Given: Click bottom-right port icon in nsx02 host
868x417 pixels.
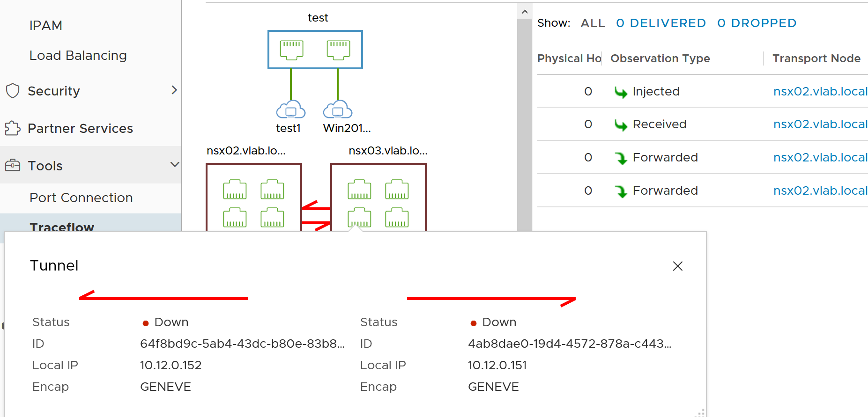Looking at the screenshot, I should point(272,217).
